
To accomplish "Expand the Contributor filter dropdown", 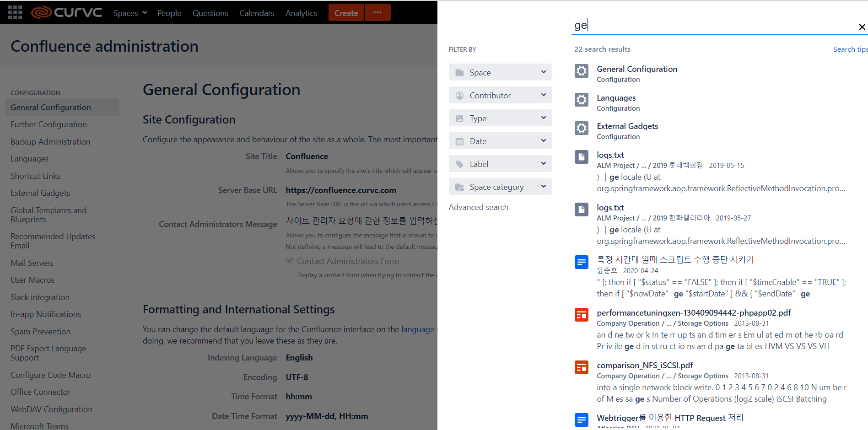I will [500, 95].
